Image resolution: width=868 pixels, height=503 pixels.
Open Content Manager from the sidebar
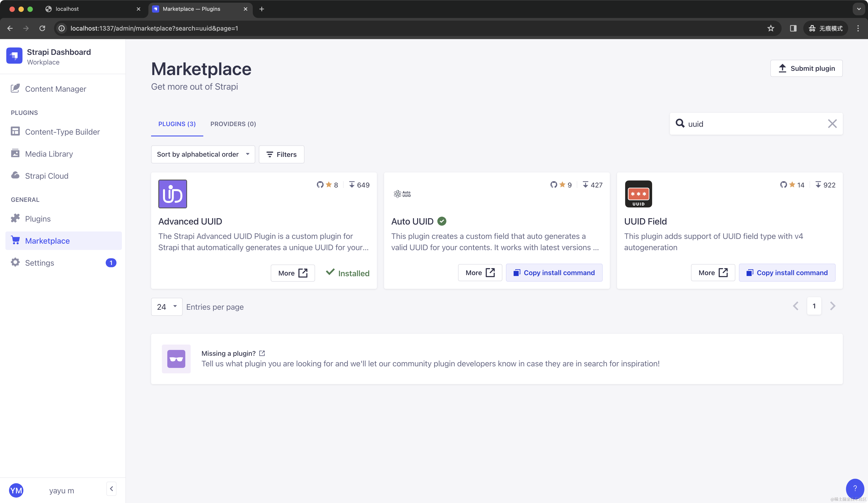point(55,89)
